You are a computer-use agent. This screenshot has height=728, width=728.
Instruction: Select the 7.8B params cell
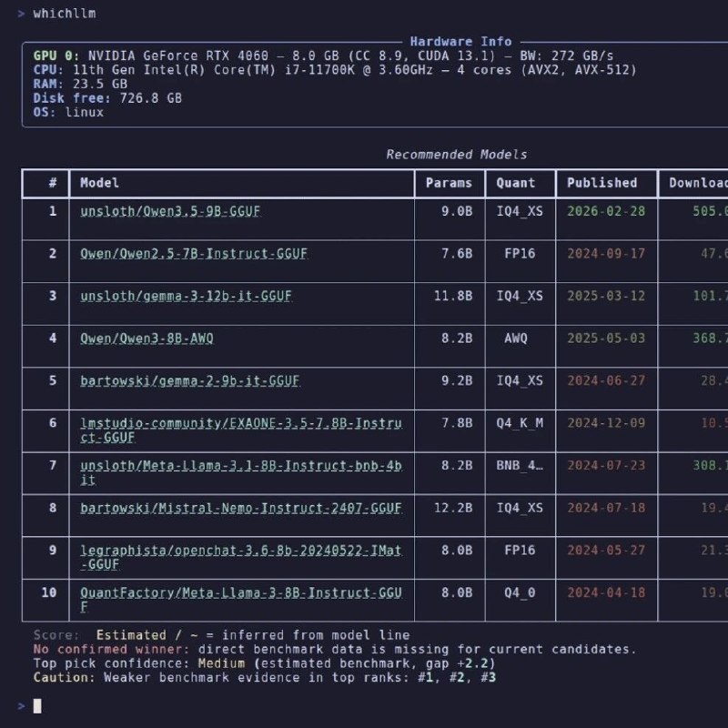[x=457, y=423]
